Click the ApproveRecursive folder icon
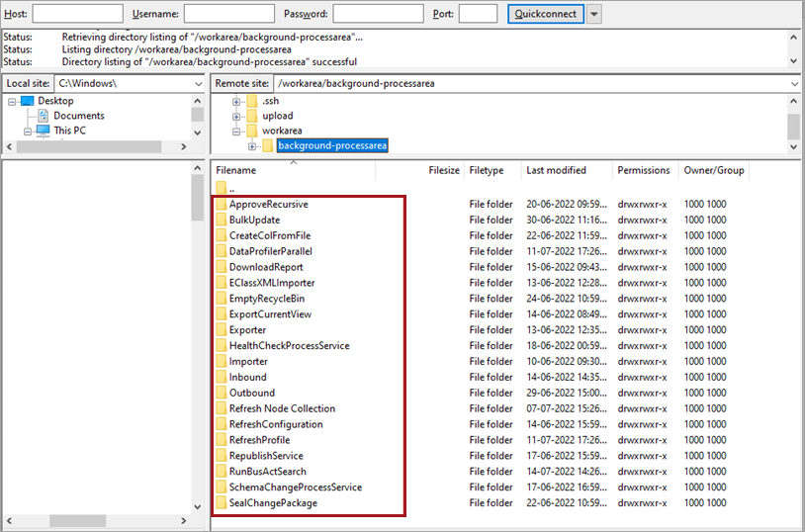Image resolution: width=805 pixels, height=532 pixels. click(222, 204)
